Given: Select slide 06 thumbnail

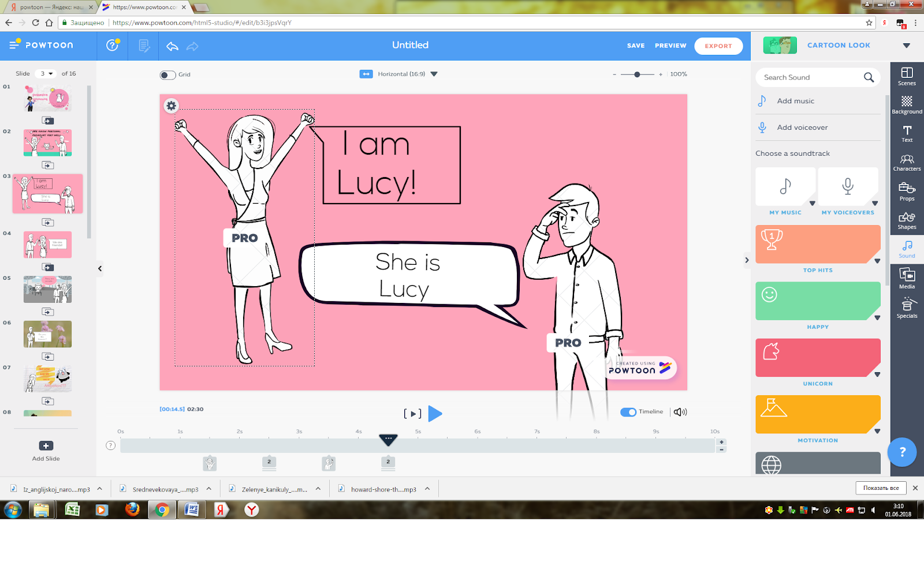Looking at the screenshot, I should click(48, 334).
